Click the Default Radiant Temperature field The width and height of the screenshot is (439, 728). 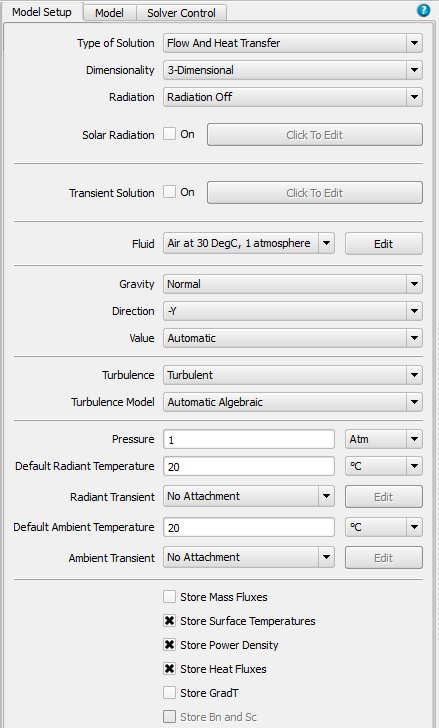(x=249, y=466)
